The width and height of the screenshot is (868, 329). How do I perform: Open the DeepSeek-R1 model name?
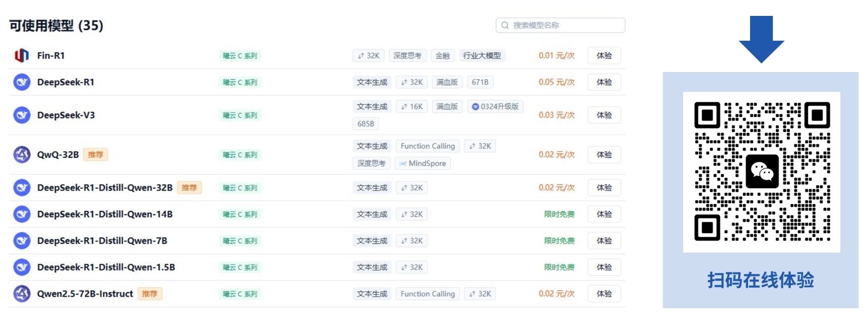(x=66, y=82)
